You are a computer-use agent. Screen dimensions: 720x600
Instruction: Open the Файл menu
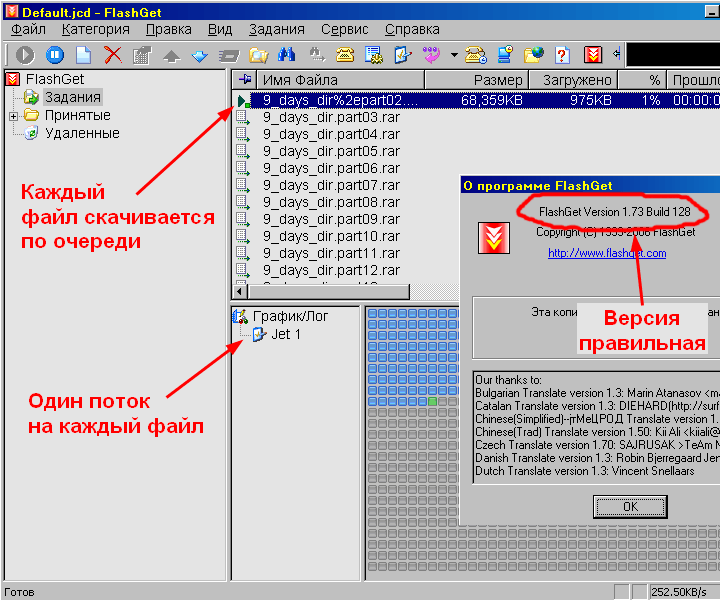coord(28,29)
